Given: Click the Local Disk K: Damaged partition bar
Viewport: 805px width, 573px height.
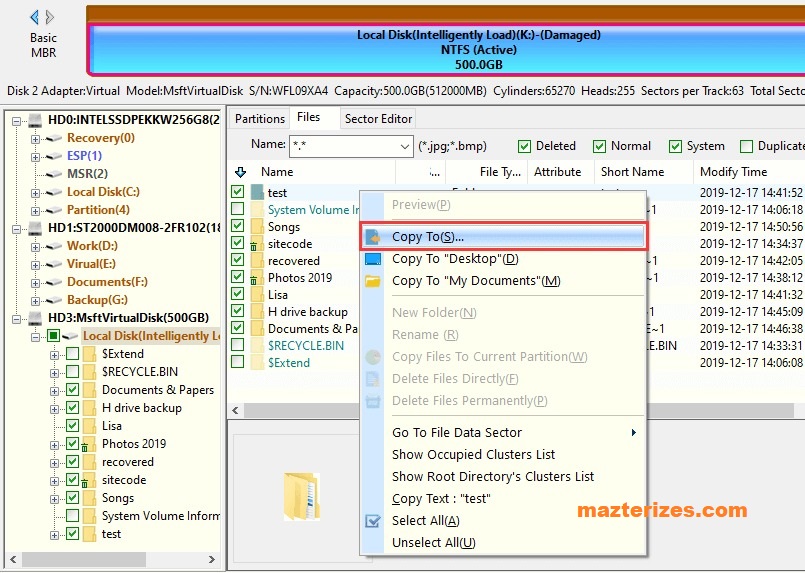Looking at the screenshot, I should coord(447,50).
